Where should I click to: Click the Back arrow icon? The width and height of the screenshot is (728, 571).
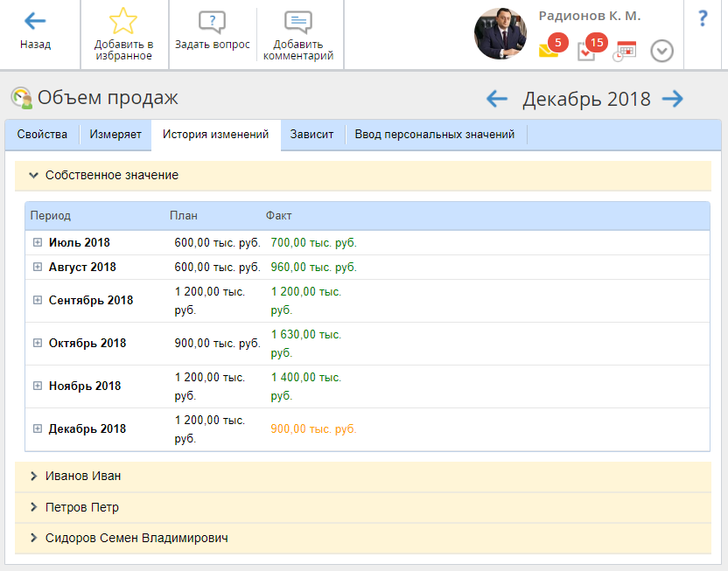pos(35,22)
